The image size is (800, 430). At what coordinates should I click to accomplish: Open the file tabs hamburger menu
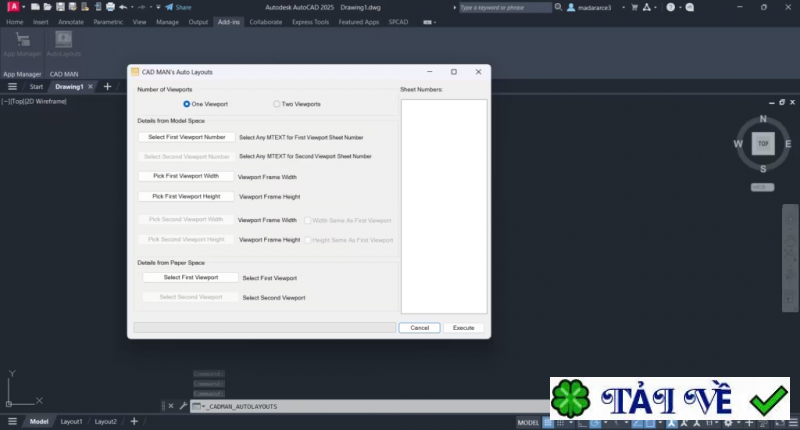click(x=12, y=87)
